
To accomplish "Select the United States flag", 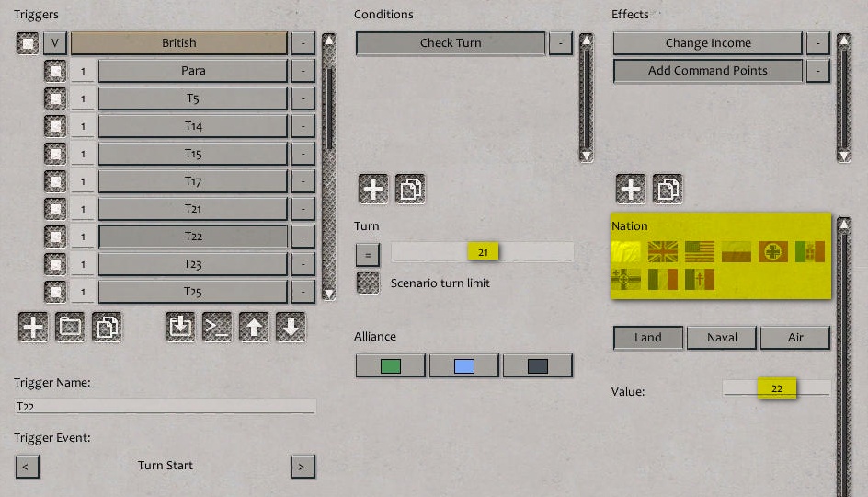I will click(700, 251).
